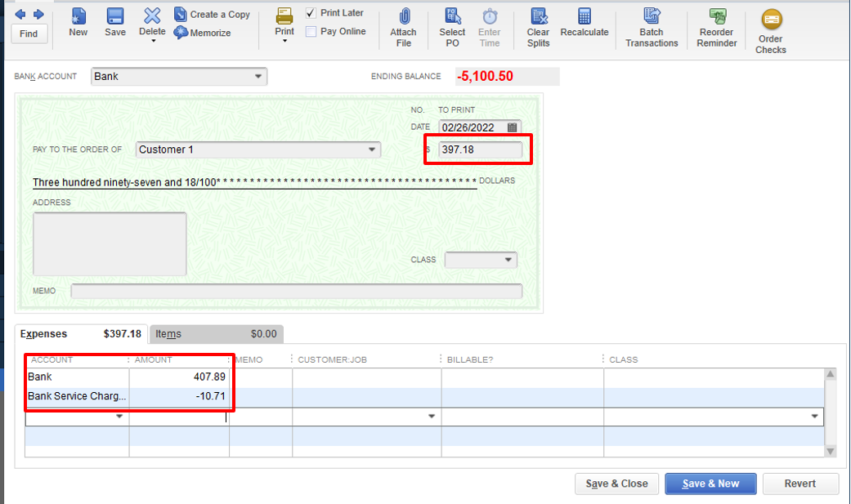This screenshot has height=504, width=851.
Task: Recalculate the check total
Action: point(585,24)
